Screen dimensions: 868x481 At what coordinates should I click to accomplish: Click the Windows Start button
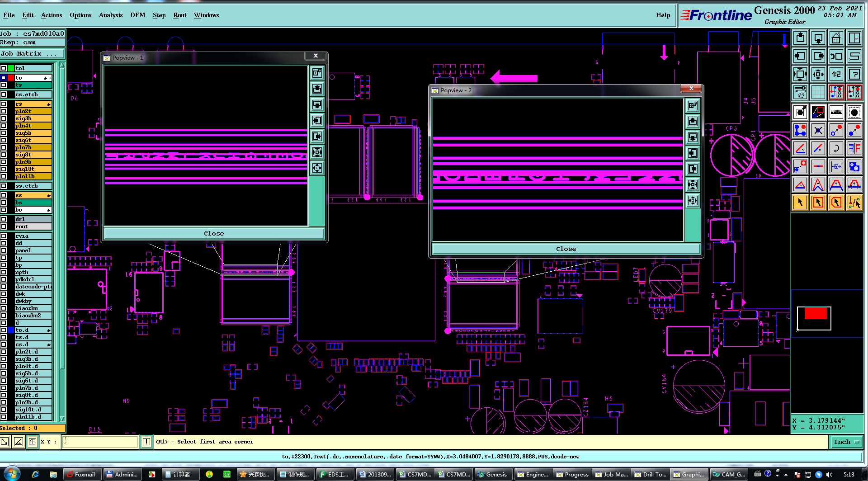point(12,474)
